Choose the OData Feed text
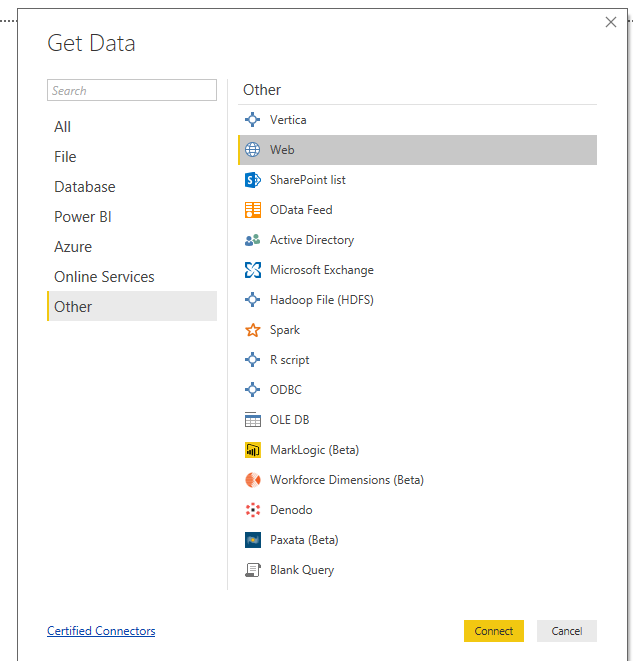Viewport: 633px width, 661px height. click(301, 210)
